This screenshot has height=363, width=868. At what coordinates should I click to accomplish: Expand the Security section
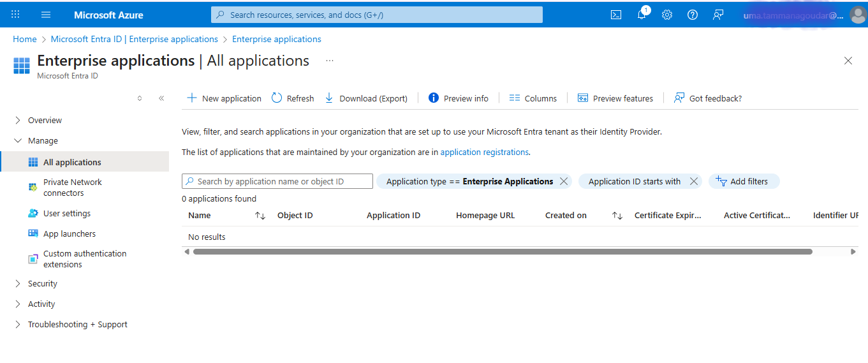click(18, 283)
